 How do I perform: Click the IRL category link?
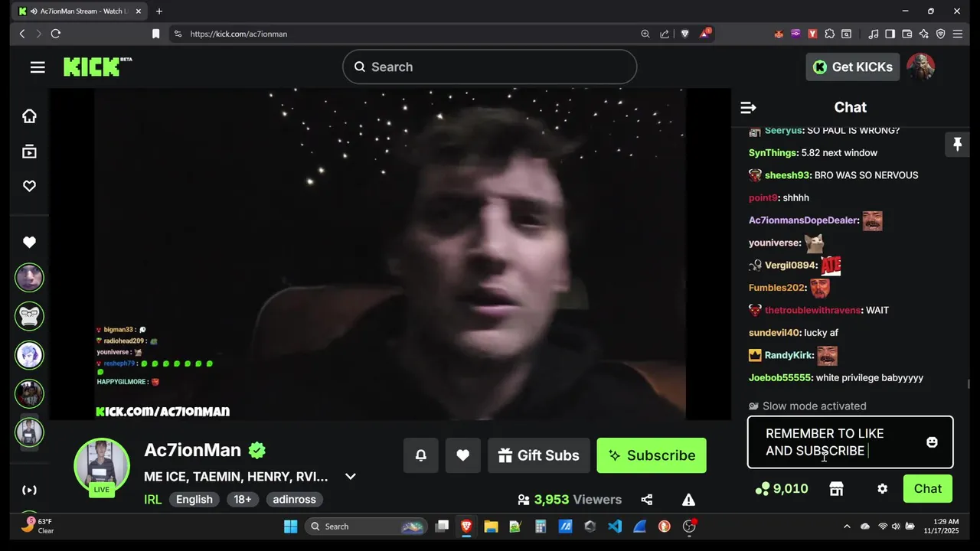point(152,500)
